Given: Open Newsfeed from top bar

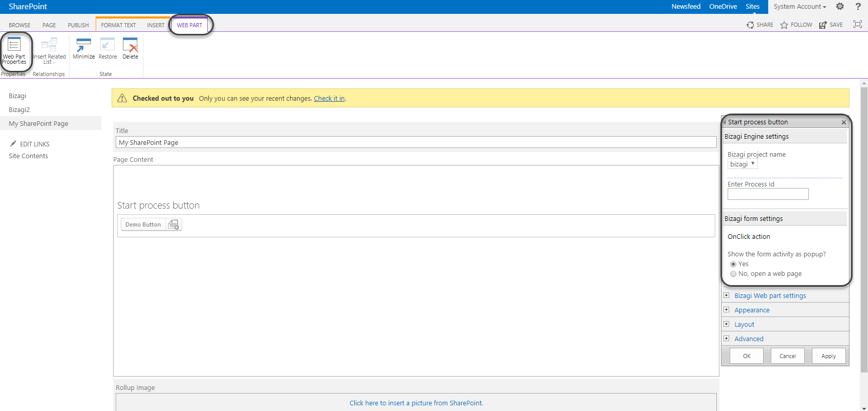Looking at the screenshot, I should [686, 7].
